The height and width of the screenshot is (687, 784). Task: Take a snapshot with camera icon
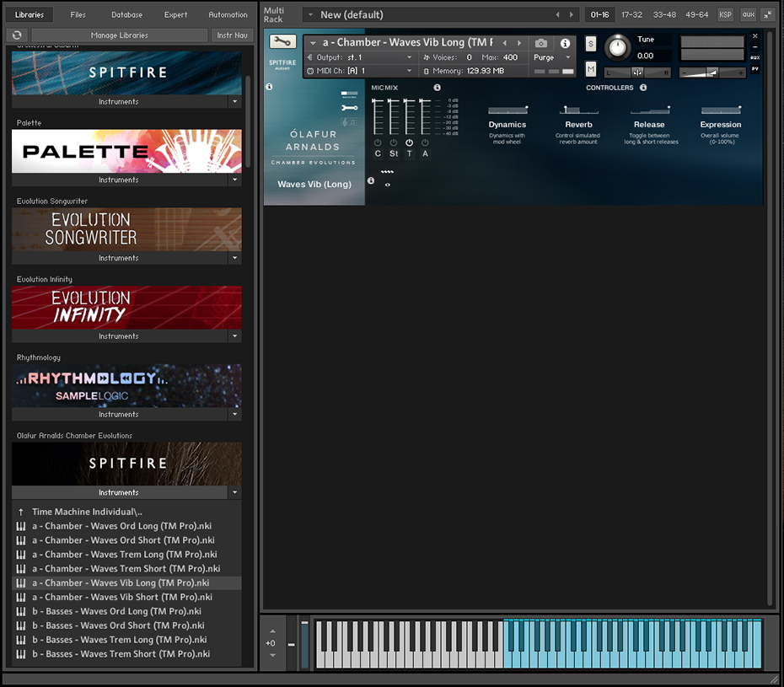[x=541, y=43]
